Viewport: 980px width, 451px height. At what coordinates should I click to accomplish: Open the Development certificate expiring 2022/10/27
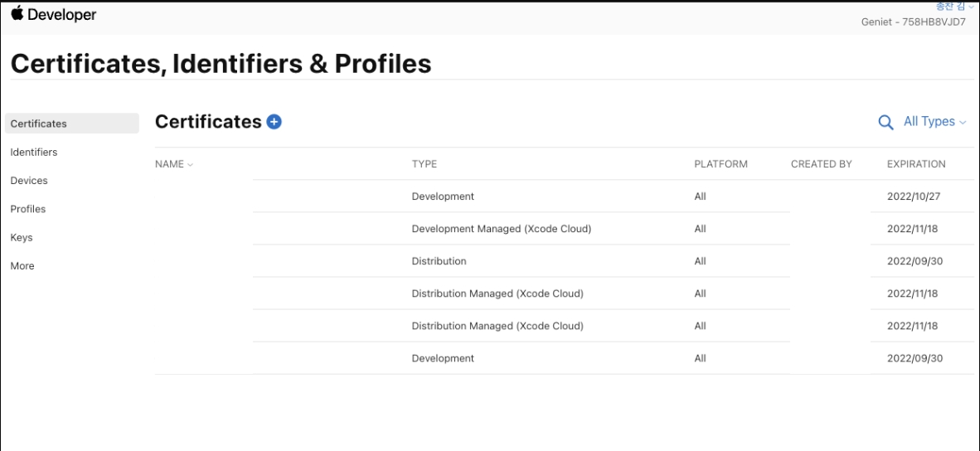click(443, 196)
